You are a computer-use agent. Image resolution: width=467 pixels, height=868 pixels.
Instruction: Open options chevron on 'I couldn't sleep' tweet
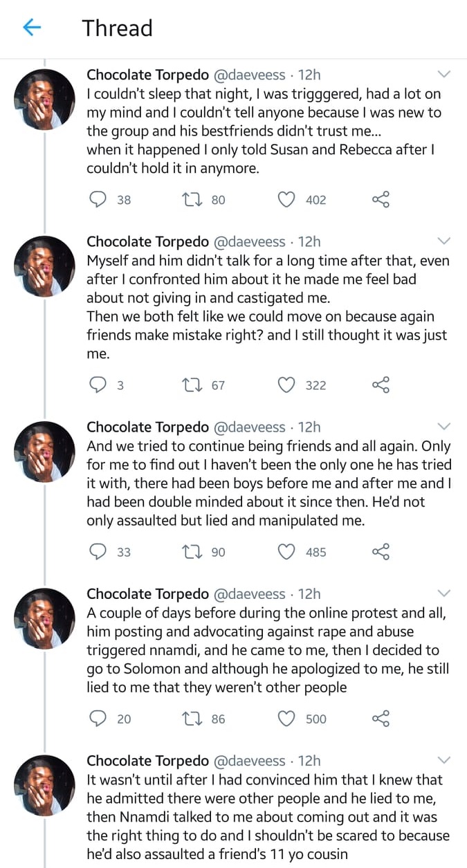tap(444, 74)
